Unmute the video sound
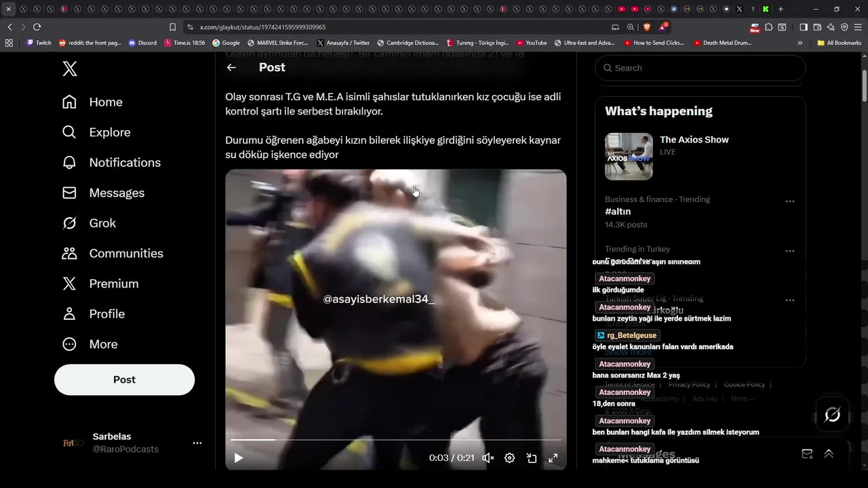 click(488, 458)
